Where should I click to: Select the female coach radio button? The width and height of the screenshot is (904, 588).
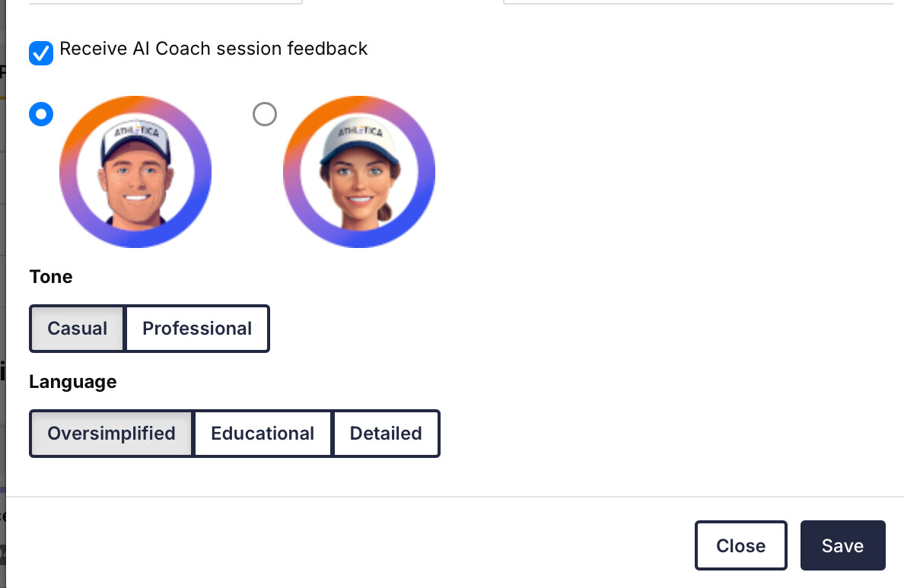point(265,114)
